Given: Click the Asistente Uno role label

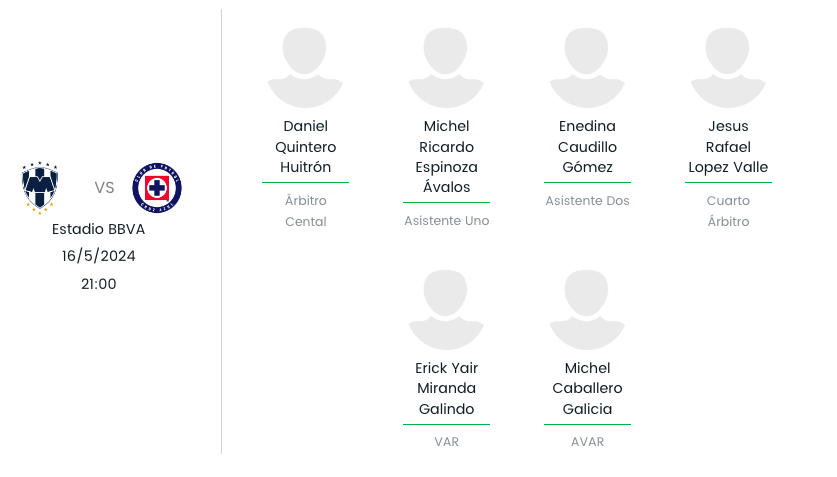Looking at the screenshot, I should tap(446, 221).
